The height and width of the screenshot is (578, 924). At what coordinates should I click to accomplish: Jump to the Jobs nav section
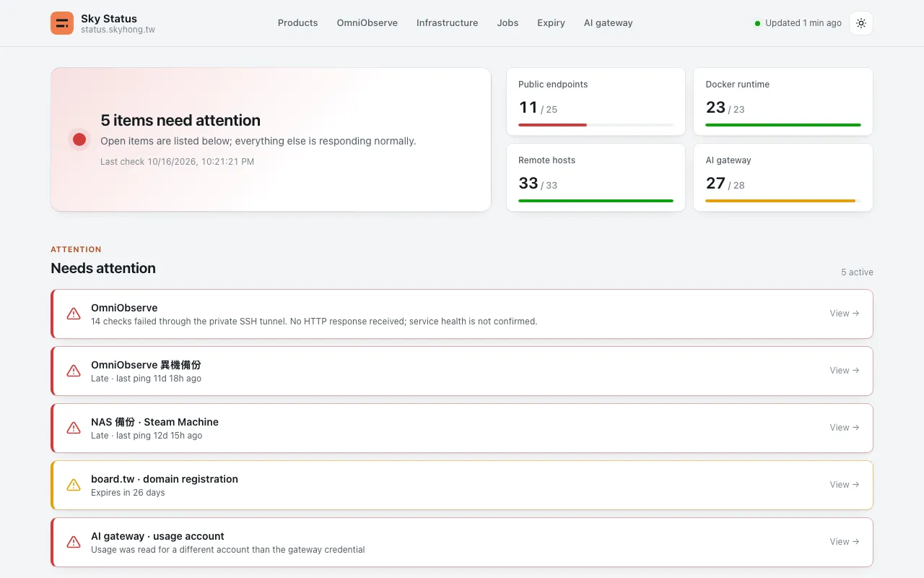507,23
